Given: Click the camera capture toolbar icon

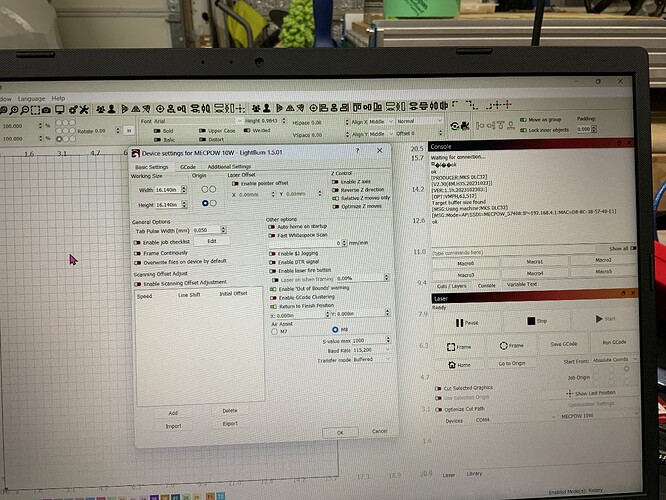Looking at the screenshot, I should [x=46, y=110].
